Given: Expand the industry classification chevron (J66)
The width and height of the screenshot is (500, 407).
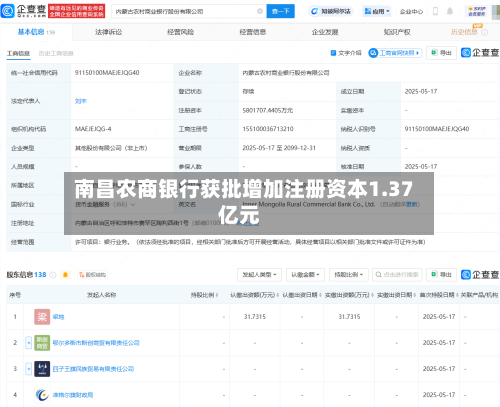Looking at the screenshot, I should pyautogui.click(x=133, y=205).
